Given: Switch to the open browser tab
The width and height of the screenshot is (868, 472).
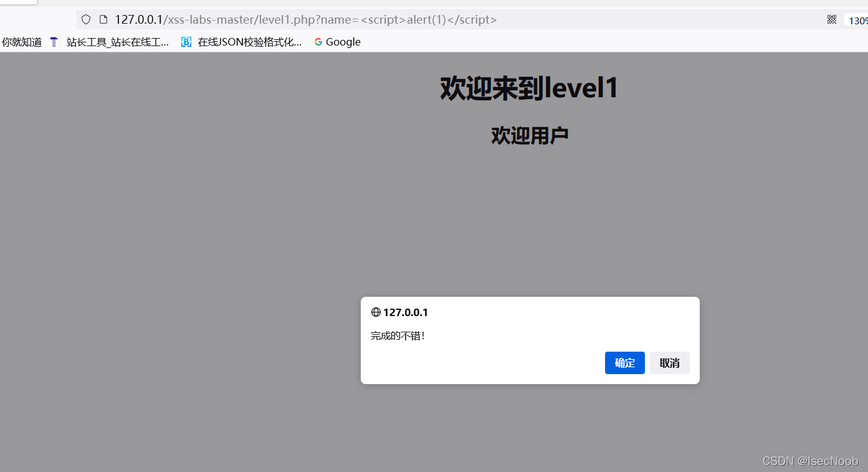Looking at the screenshot, I should click(x=19, y=2).
